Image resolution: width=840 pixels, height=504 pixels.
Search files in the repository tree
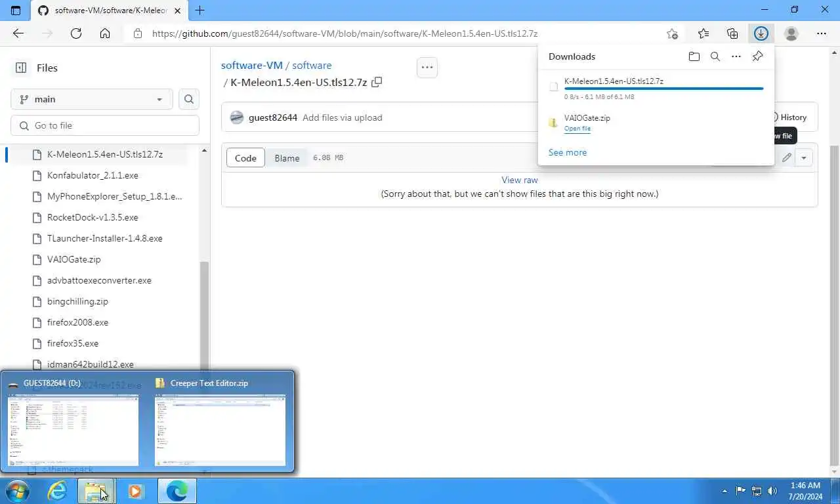[x=189, y=99]
